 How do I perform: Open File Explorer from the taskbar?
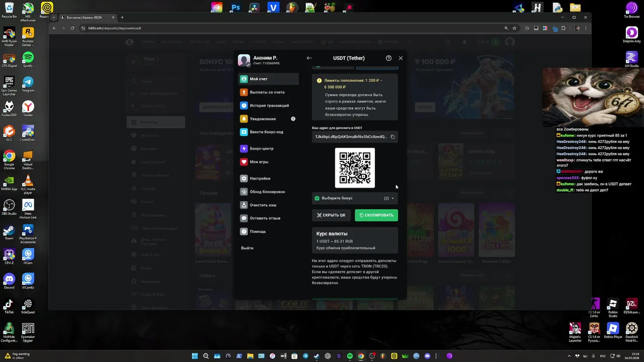click(250, 356)
